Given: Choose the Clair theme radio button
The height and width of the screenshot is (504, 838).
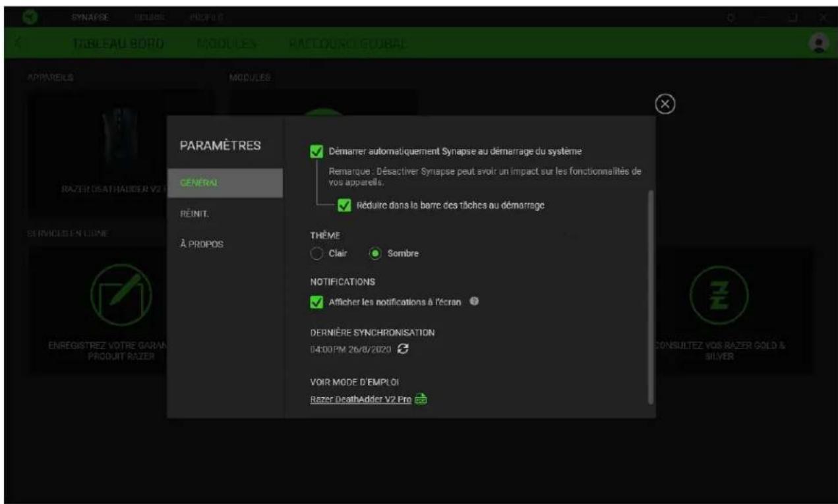Looking at the screenshot, I should pyautogui.click(x=316, y=254).
